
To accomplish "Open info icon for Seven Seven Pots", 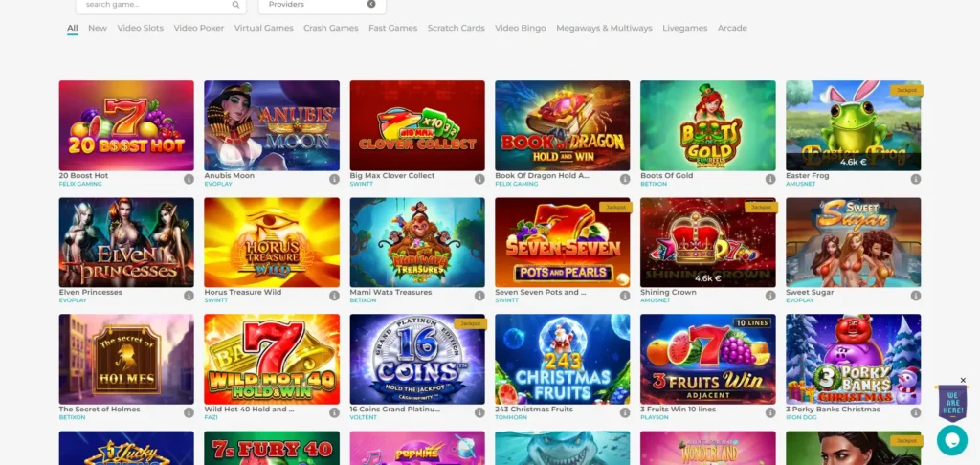I will (x=625, y=296).
